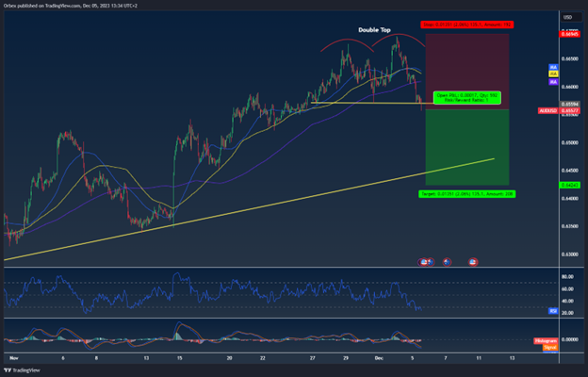Select the purple MA label on the price scale
Image resolution: width=588 pixels, height=377 pixels.
click(553, 82)
